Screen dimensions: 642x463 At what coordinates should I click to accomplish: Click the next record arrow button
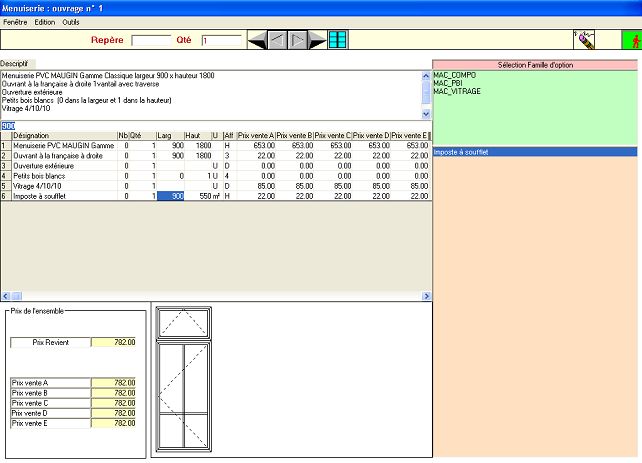[297, 40]
